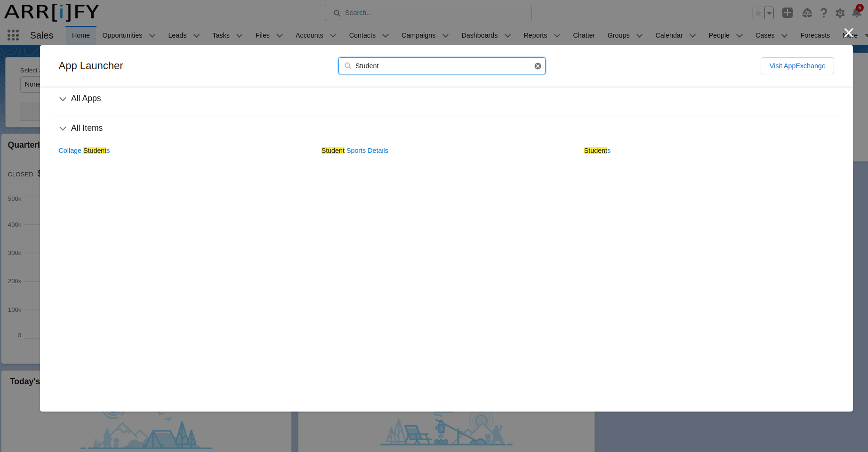Open the Files tab
868x452 pixels.
262,35
